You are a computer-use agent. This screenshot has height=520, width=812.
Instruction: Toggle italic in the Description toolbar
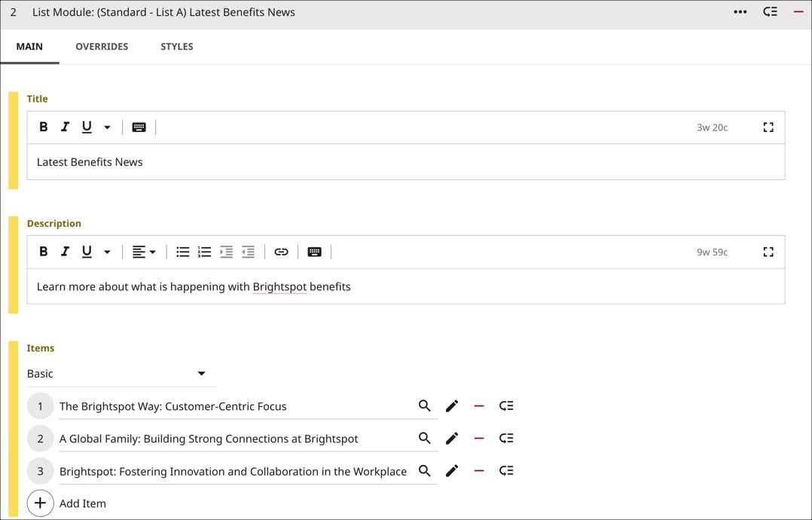65,252
